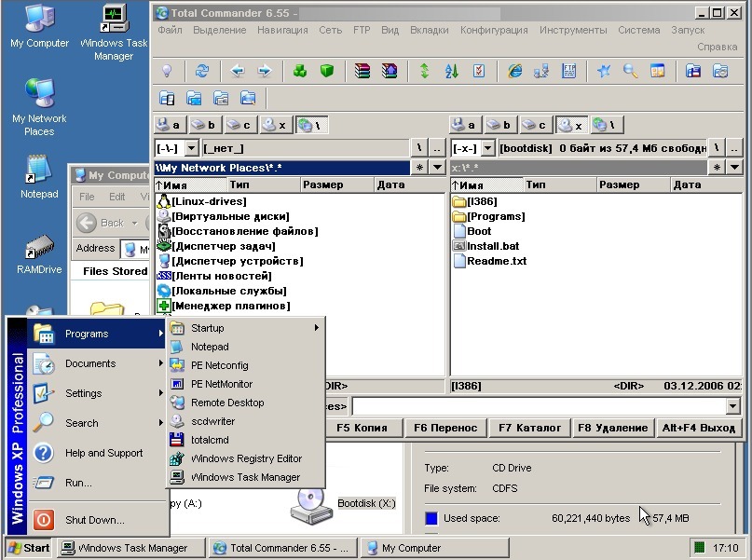
Task: Click the Bootdisk (X:) CD drive icon
Action: click(311, 506)
